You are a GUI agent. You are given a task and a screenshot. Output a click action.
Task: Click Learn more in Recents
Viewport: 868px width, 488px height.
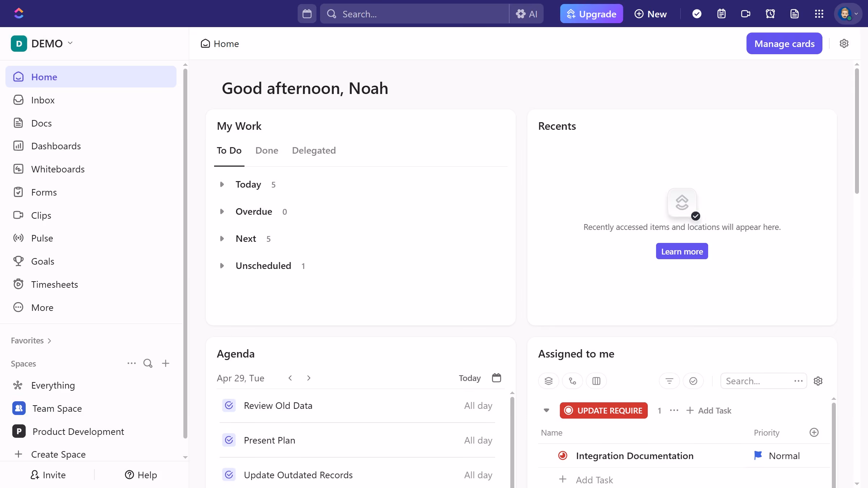682,251
